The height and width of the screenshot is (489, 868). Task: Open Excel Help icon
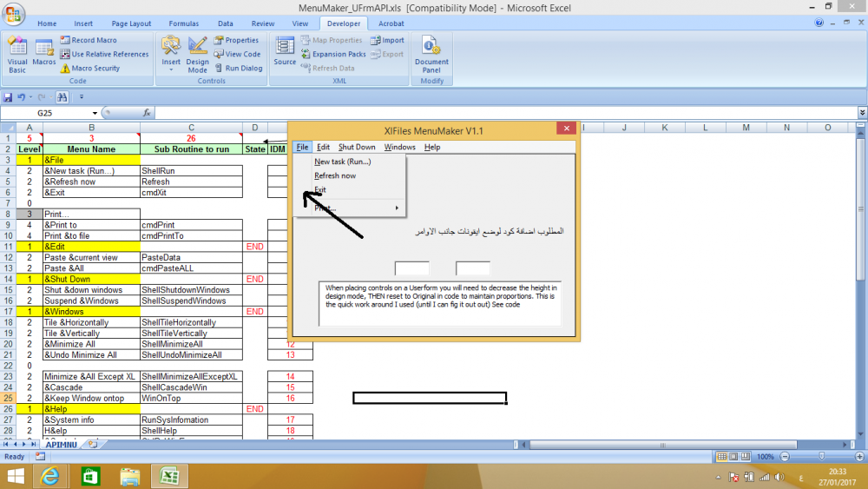[x=819, y=23]
